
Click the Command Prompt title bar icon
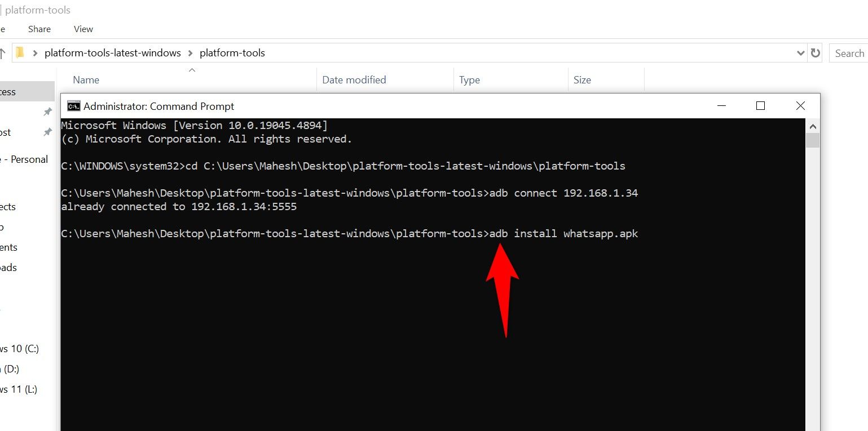[73, 106]
